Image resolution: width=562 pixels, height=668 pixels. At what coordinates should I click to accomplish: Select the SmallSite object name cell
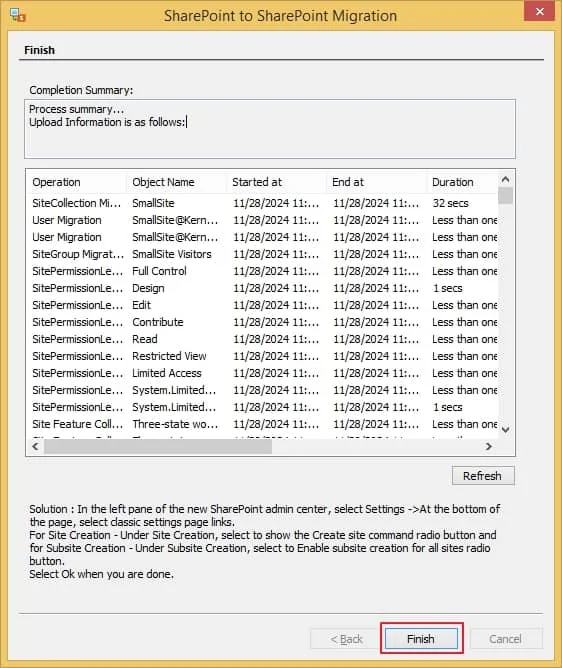153,203
